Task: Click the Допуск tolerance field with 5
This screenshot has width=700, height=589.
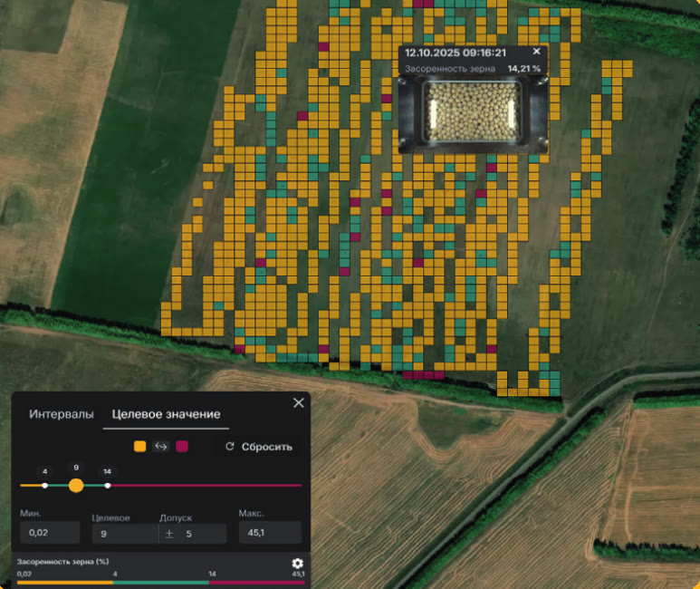Action: [x=193, y=534]
